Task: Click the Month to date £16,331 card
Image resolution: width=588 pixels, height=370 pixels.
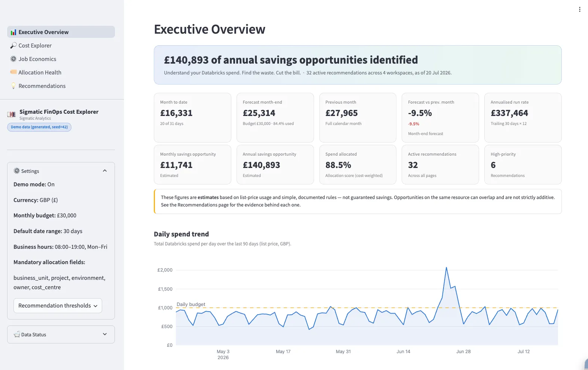Action: 192,117
